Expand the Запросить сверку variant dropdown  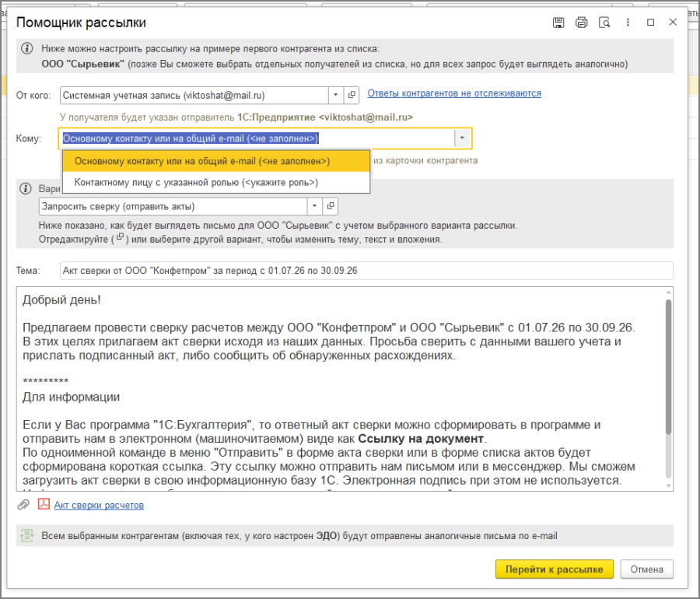pyautogui.click(x=314, y=206)
